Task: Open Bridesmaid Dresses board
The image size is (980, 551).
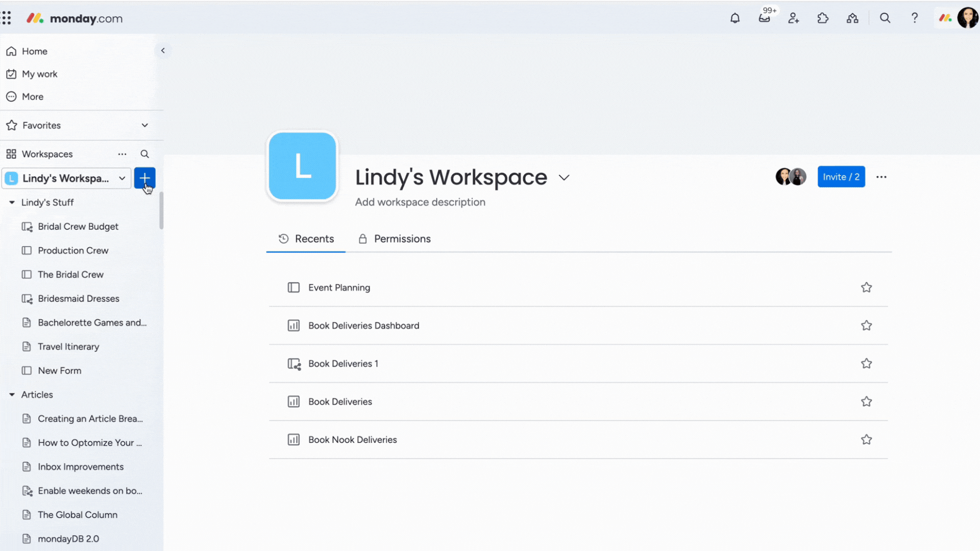Action: pyautogui.click(x=79, y=298)
